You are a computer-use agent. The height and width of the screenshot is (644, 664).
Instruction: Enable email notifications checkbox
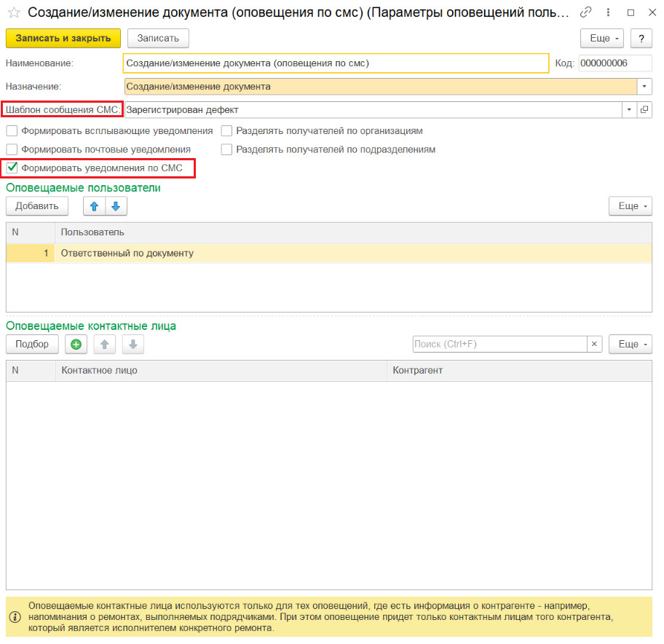tap(12, 149)
